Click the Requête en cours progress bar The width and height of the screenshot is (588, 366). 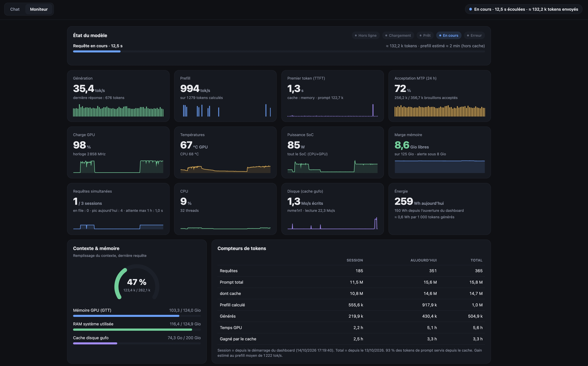279,52
